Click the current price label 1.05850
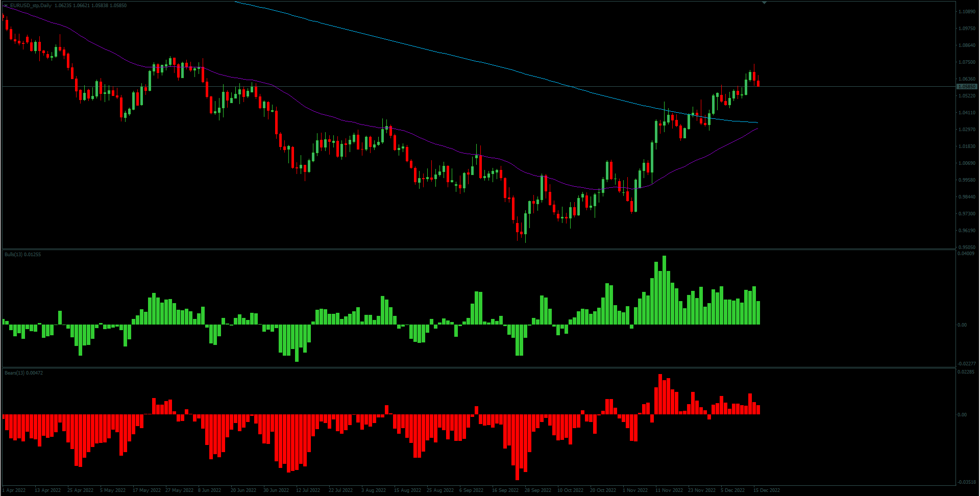980x496 pixels. click(x=967, y=87)
